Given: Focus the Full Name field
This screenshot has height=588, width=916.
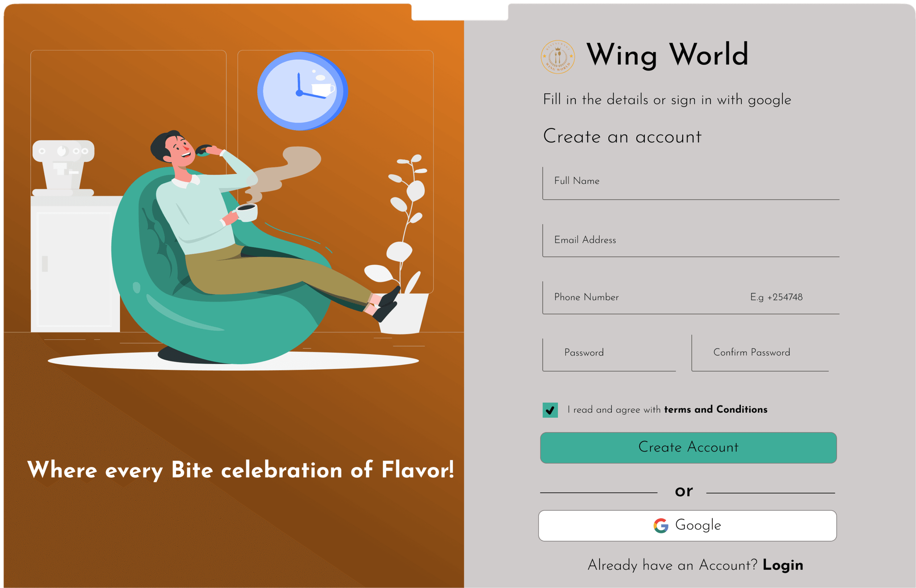Looking at the screenshot, I should point(690,183).
